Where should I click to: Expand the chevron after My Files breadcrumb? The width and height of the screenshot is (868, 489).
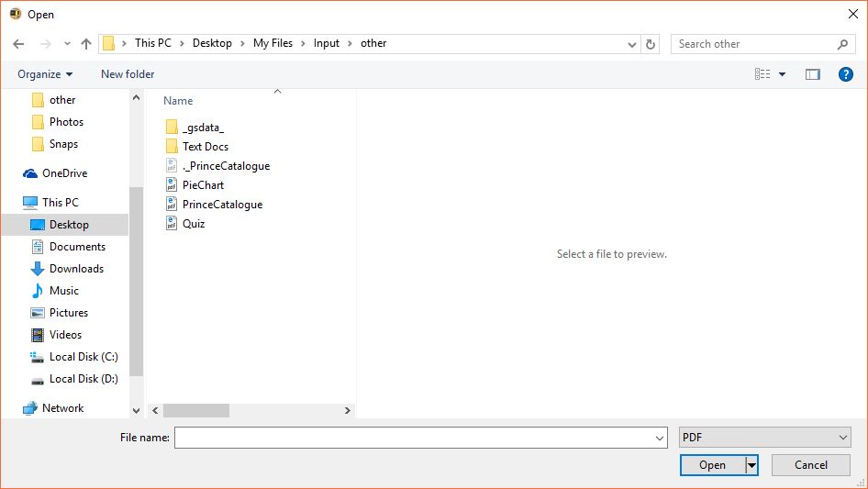click(x=303, y=44)
